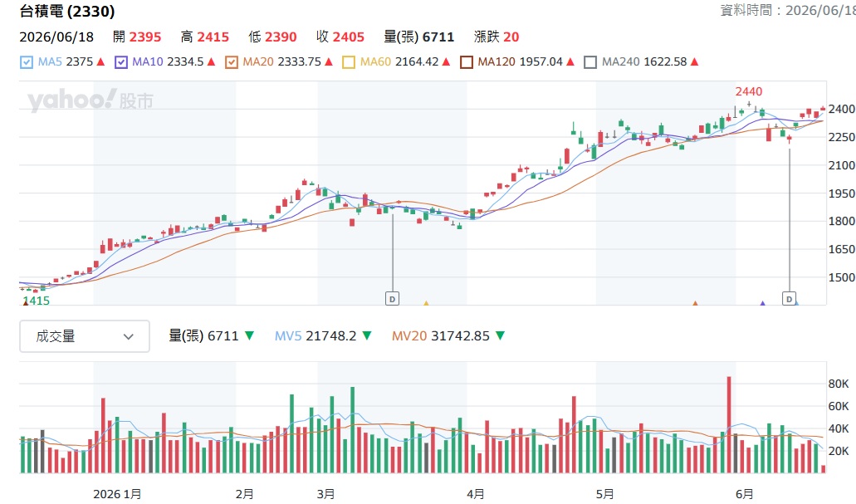This screenshot has height=504, width=856.
Task: Click the opening price 開 2395
Action: [x=137, y=37]
